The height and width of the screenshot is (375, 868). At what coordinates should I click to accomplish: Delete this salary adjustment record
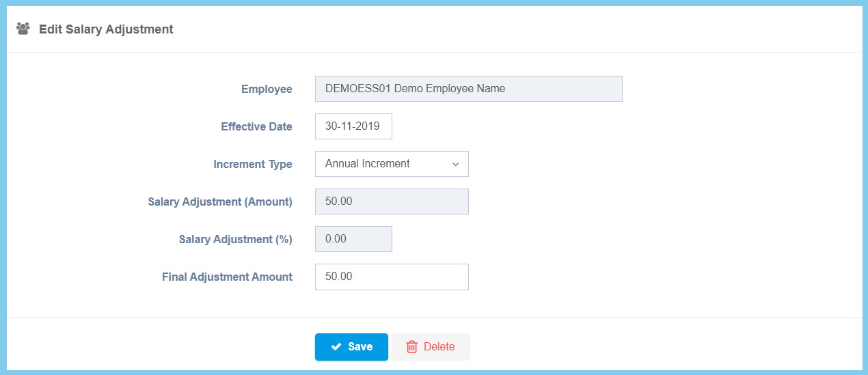click(431, 347)
